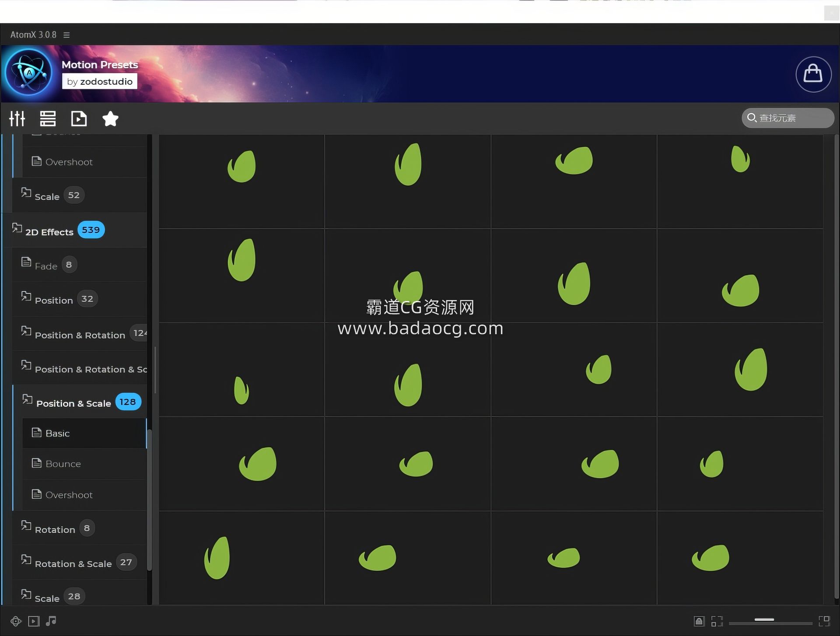This screenshot has height=636, width=840.
Task: Open the sliders controls panel
Action: [x=17, y=119]
